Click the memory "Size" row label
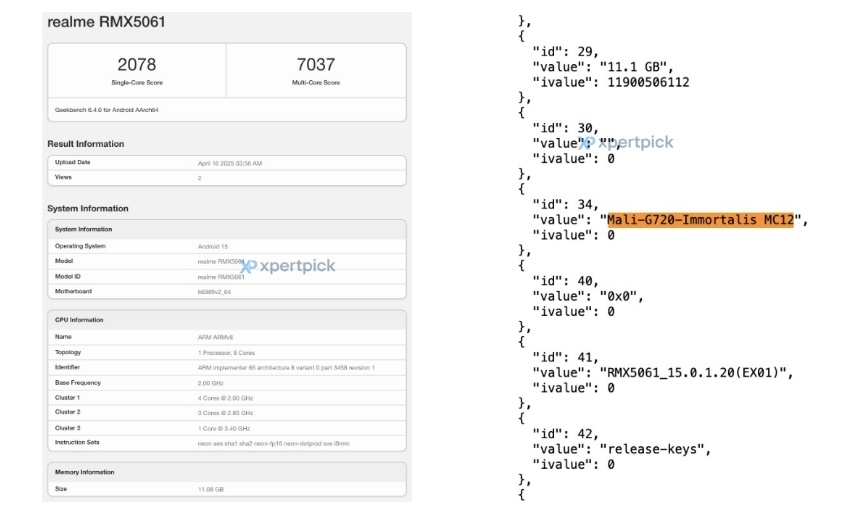867x507 pixels. tap(61, 489)
